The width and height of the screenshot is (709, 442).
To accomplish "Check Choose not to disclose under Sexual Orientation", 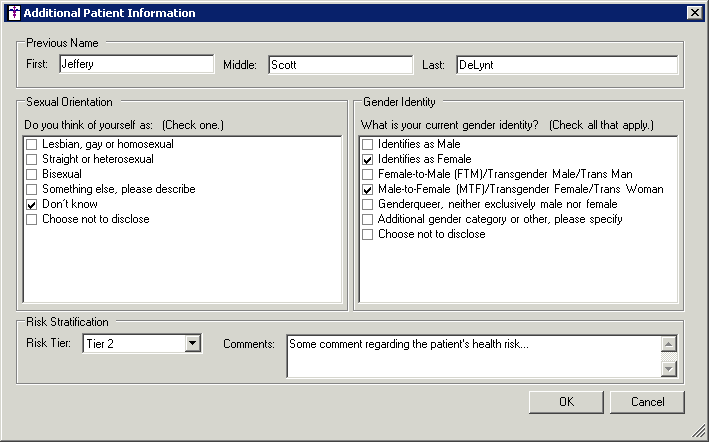I will (x=33, y=219).
